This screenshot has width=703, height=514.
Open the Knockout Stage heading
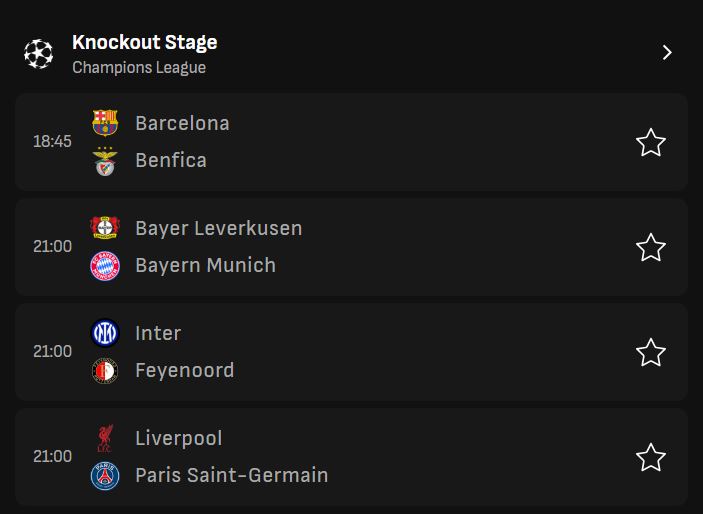point(144,42)
